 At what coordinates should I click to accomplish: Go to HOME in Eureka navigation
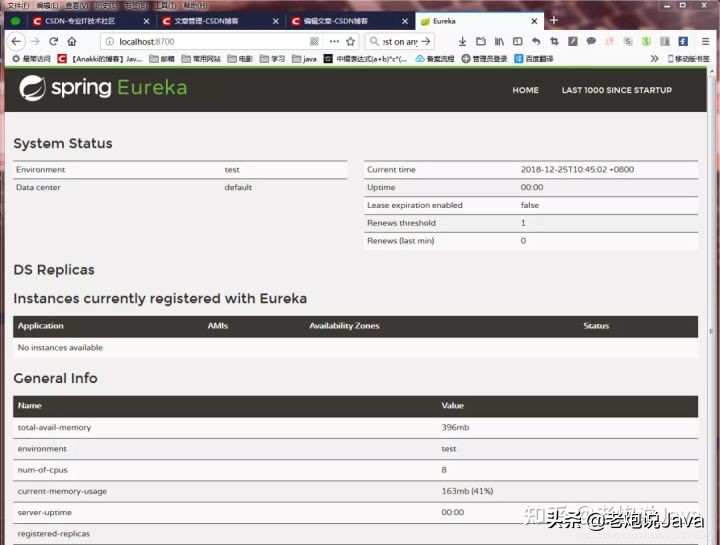click(525, 90)
